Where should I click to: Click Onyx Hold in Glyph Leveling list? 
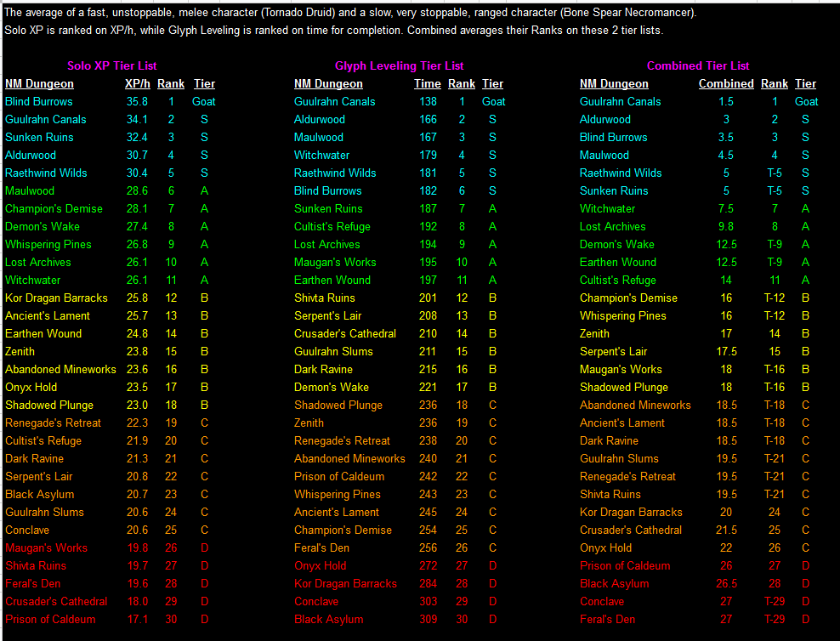point(321,565)
